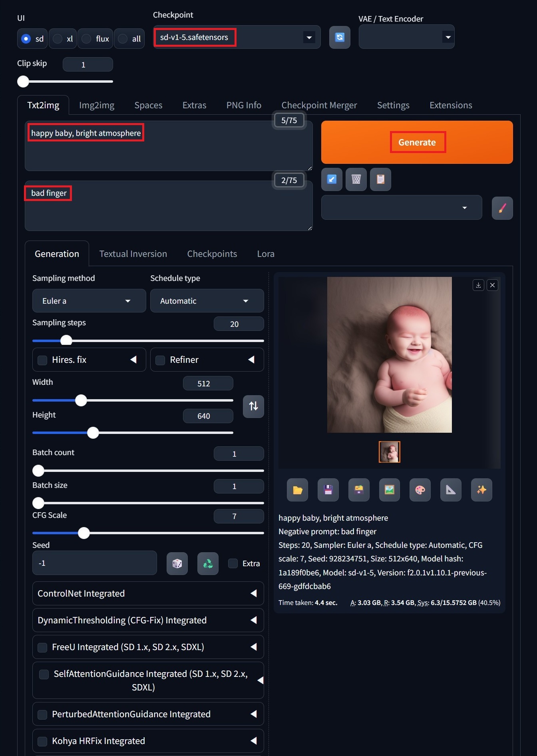
Task: Click the sparkle upscale icon
Action: 481,490
